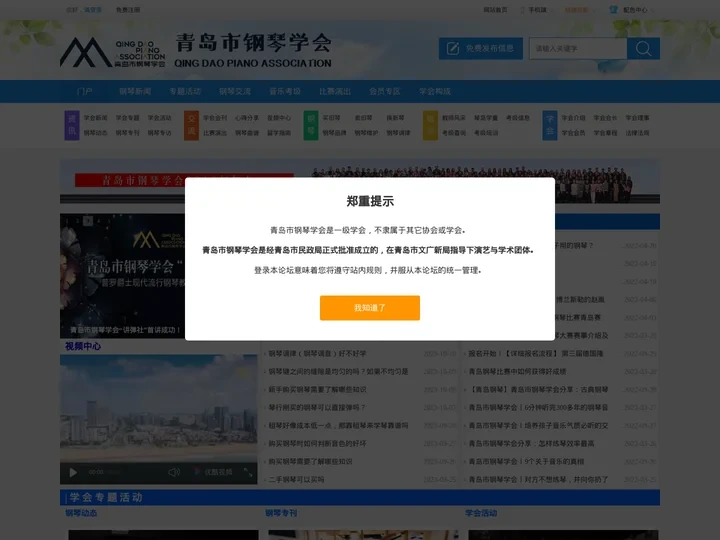Open article 琴行刚买的钢琴可以直接弹吗？
The width and height of the screenshot is (720, 540).
pos(317,407)
